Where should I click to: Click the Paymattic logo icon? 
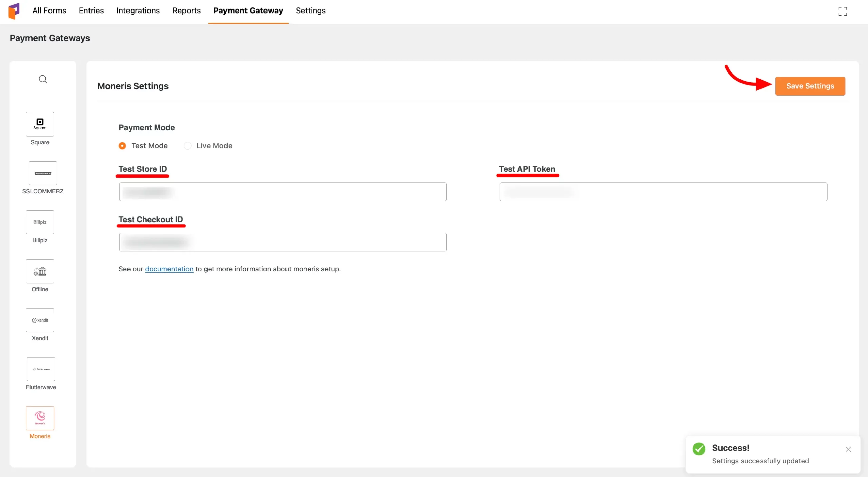(x=15, y=11)
